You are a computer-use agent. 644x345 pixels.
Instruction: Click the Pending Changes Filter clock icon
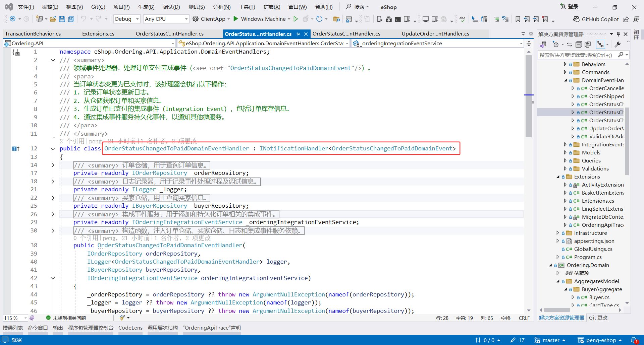point(555,45)
